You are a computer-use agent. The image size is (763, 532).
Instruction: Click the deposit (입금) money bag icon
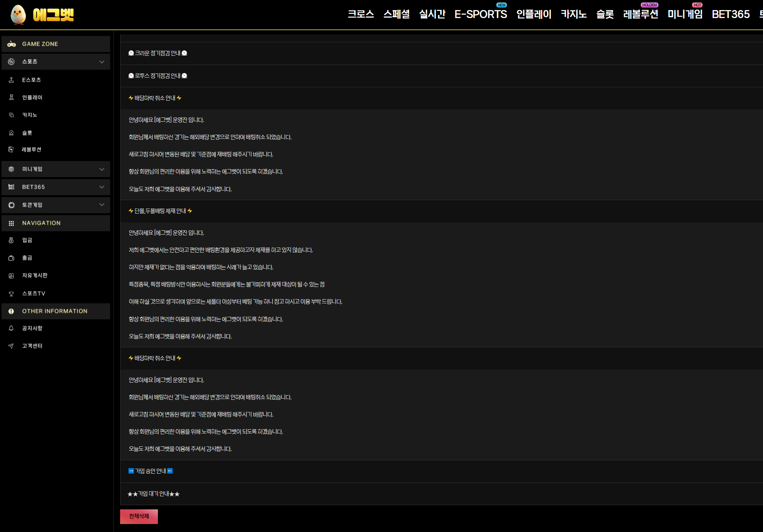11,240
